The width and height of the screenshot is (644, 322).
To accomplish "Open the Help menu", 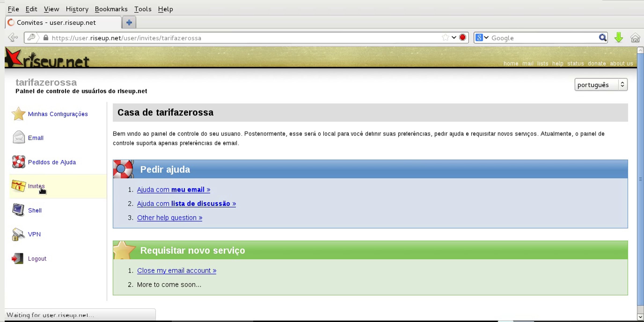I will pos(166,9).
